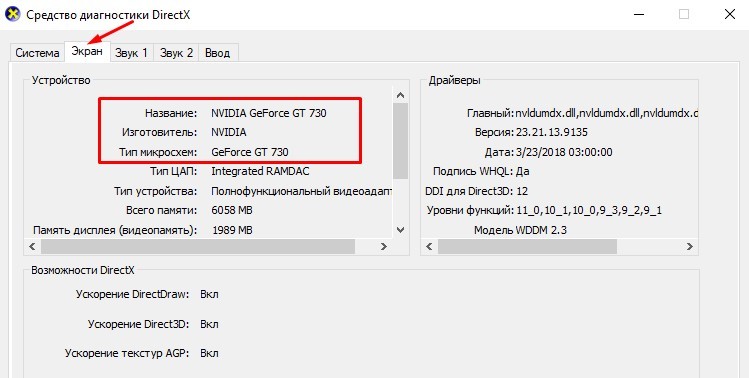
Task: Select the text NVIDIA GeForce GT 730
Action: (269, 113)
